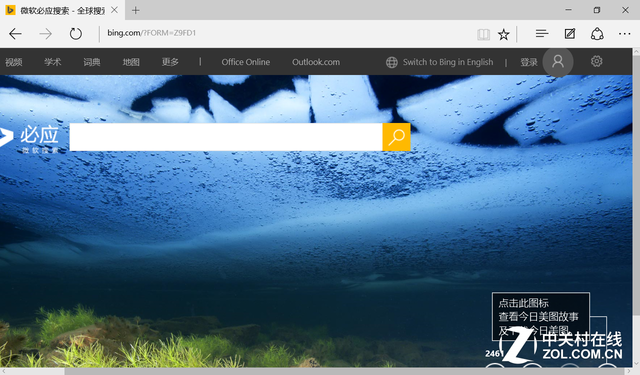
Task: Click the share icon in toolbar
Action: 597,33
